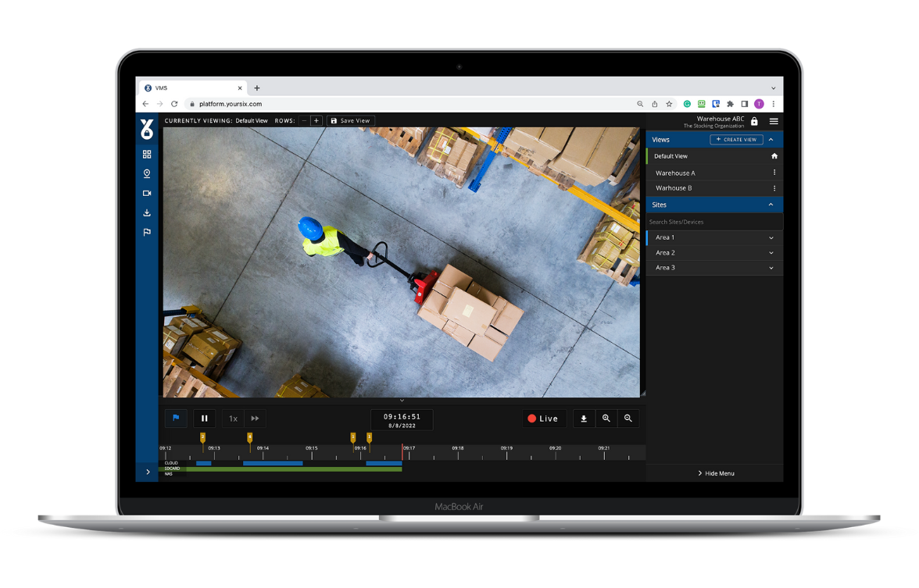
Task: Download the video clip from the player bar
Action: pyautogui.click(x=584, y=419)
